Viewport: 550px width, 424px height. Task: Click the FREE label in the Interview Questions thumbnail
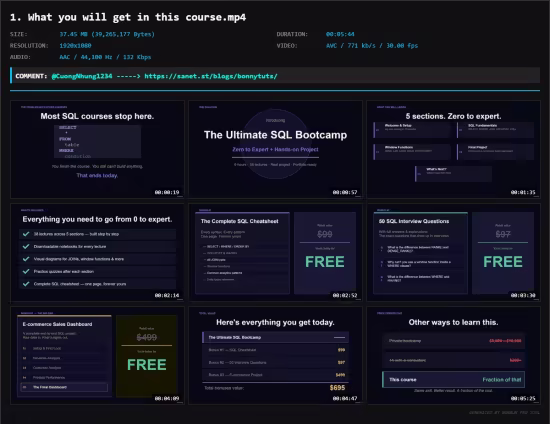click(x=503, y=262)
